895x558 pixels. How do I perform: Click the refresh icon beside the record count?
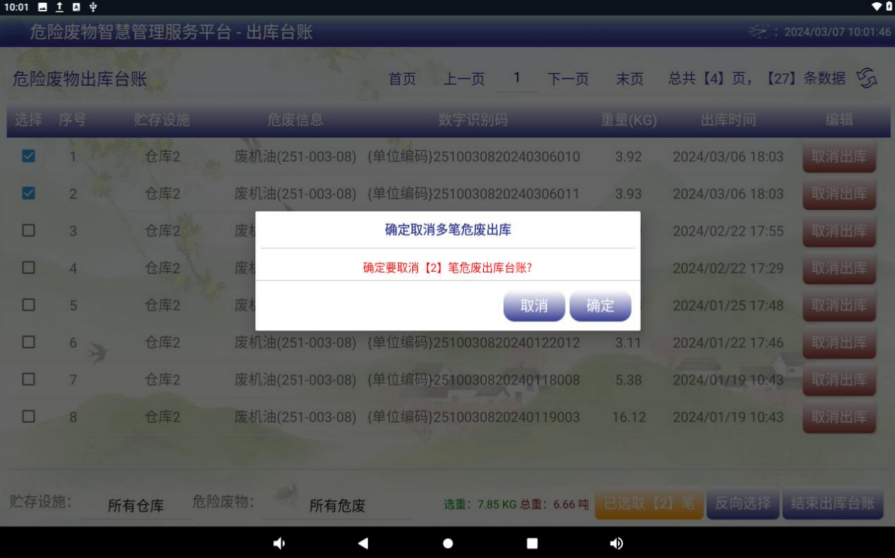click(867, 78)
